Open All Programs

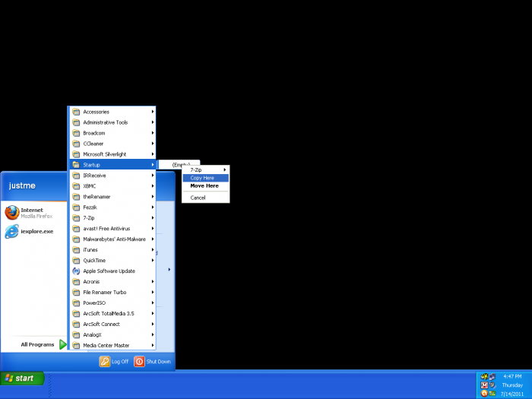(x=43, y=344)
